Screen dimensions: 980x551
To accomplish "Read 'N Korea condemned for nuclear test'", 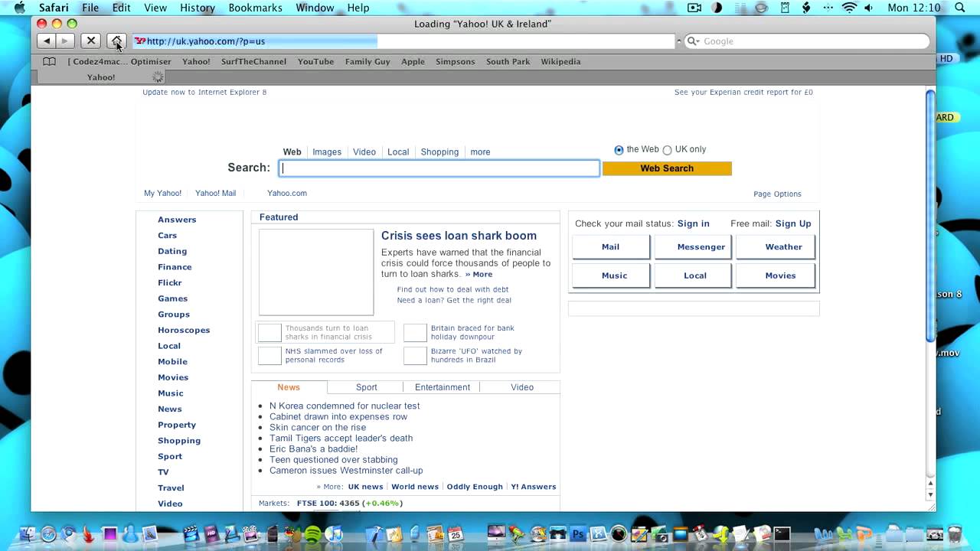I will [x=345, y=406].
